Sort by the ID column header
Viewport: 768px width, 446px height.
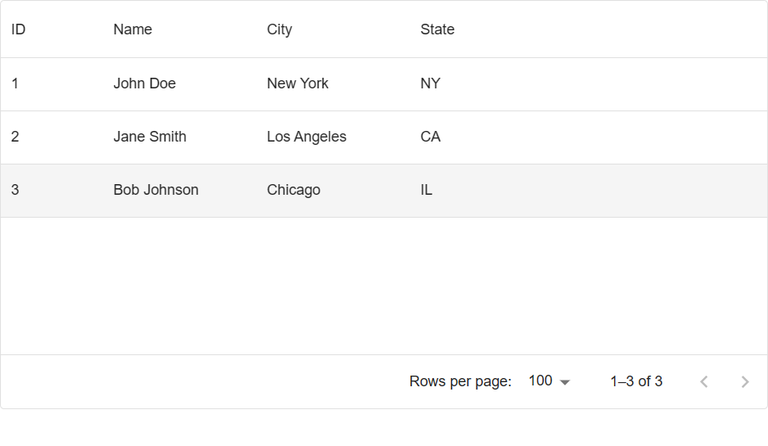18,29
